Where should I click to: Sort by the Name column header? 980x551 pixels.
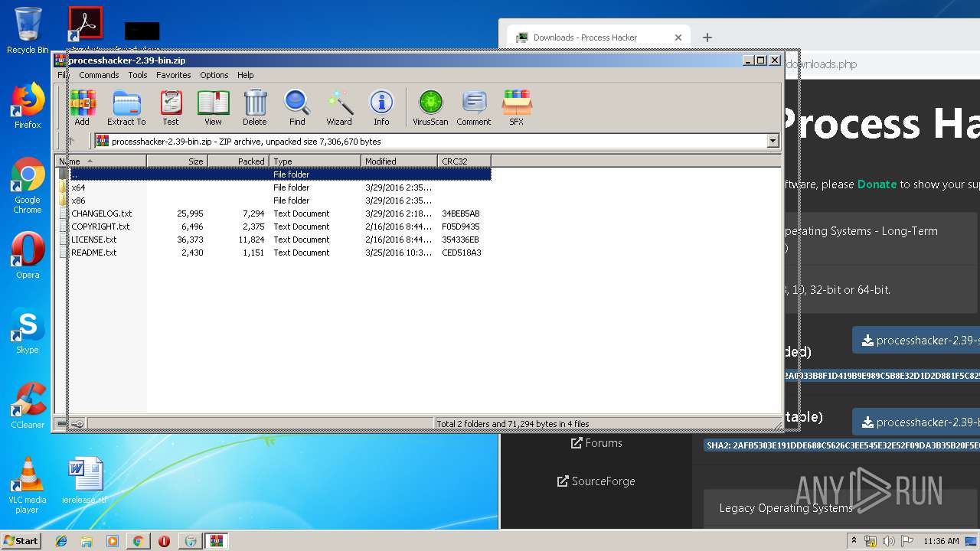pyautogui.click(x=101, y=161)
